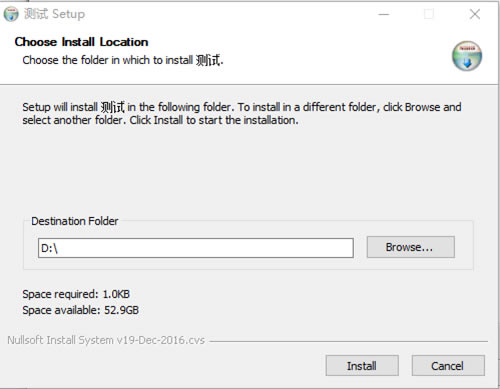Click the "Destination Folder" group label
The width and height of the screenshot is (500, 389).
coord(75,221)
